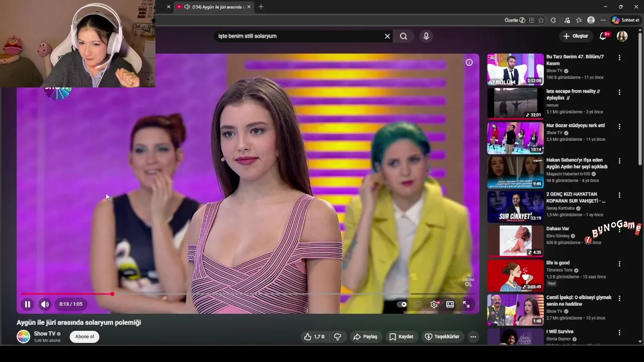Open the 'SUR CİNAYETİ' video thumbnail
The width and height of the screenshot is (644, 362).
(x=515, y=207)
